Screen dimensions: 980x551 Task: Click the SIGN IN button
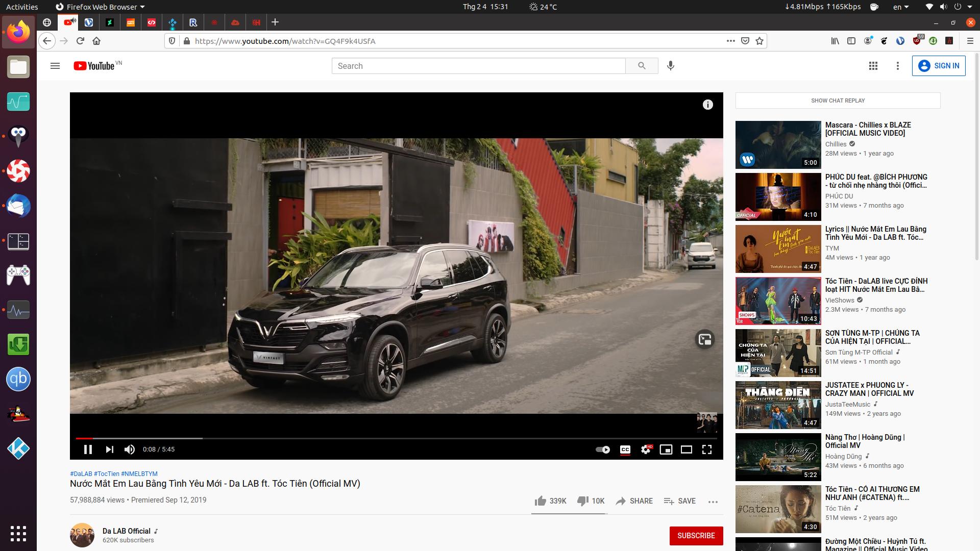[939, 66]
